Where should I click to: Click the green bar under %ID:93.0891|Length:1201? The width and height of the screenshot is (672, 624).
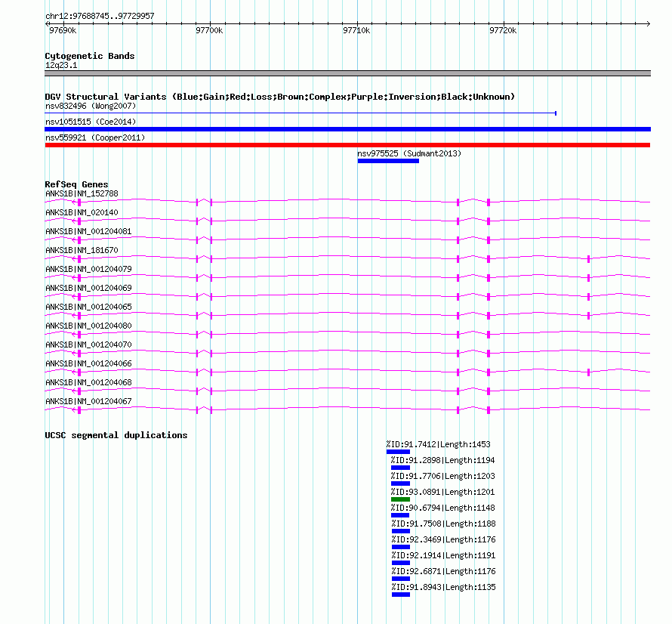click(x=401, y=499)
